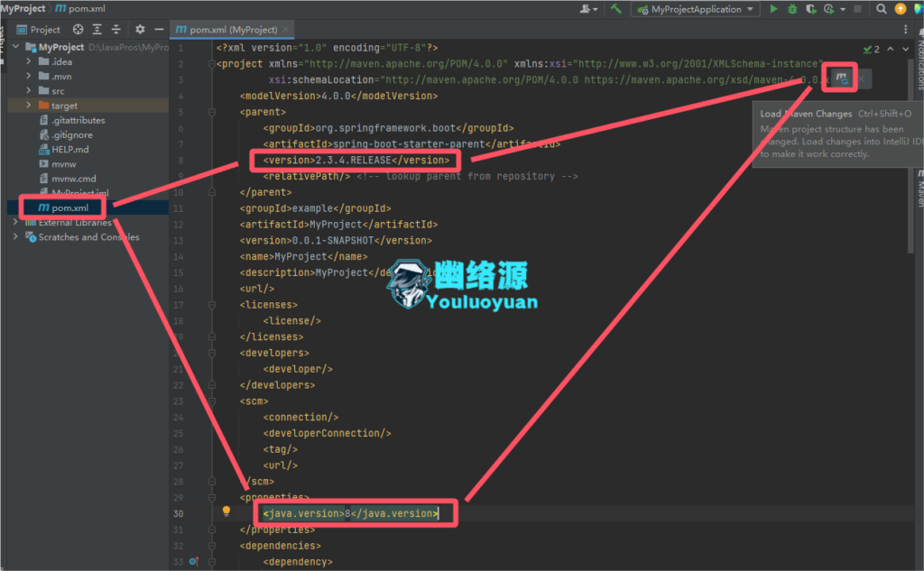Image resolution: width=924 pixels, height=571 pixels.
Task: Expand Scratches and Consoles node
Action: point(16,237)
